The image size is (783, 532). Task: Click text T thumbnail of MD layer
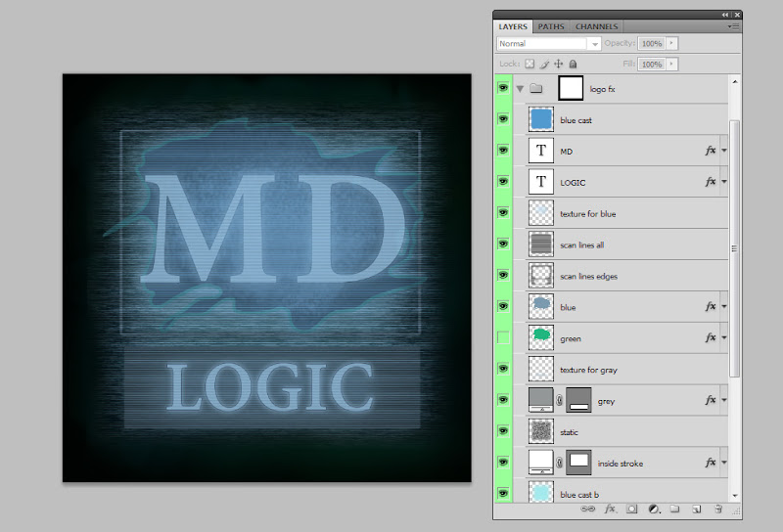[x=541, y=151]
